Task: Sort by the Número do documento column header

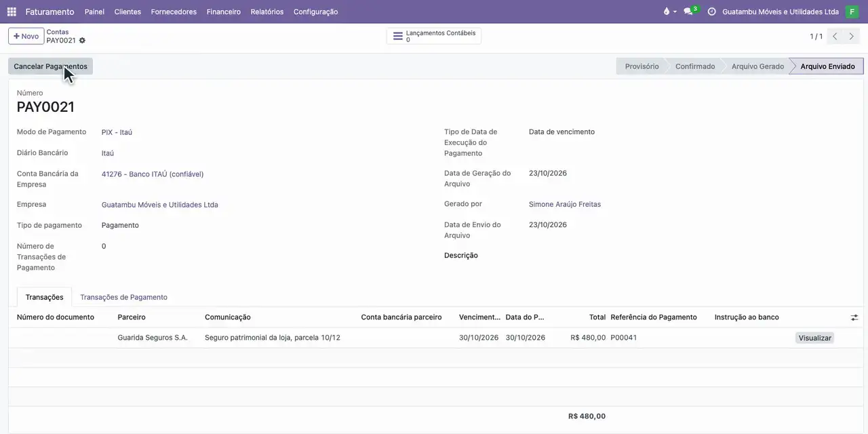Action: click(56, 317)
